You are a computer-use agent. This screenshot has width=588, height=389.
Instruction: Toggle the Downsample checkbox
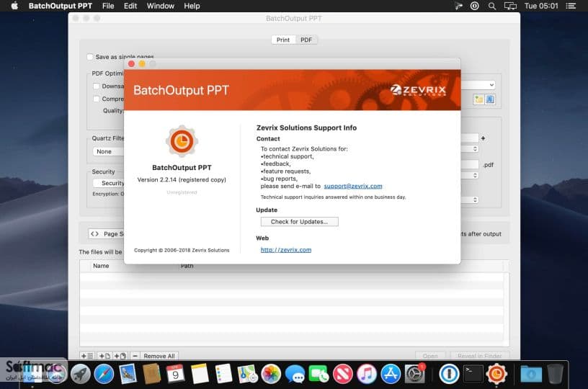pos(97,86)
